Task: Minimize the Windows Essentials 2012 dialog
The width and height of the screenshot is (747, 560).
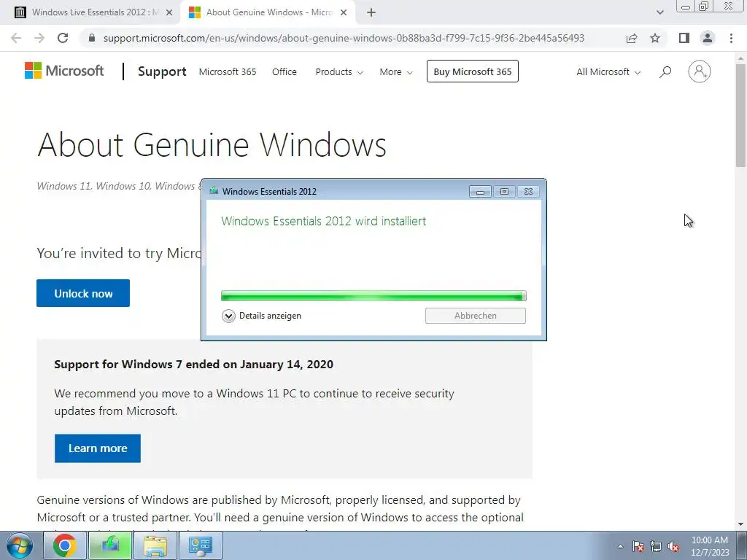Action: click(x=480, y=192)
